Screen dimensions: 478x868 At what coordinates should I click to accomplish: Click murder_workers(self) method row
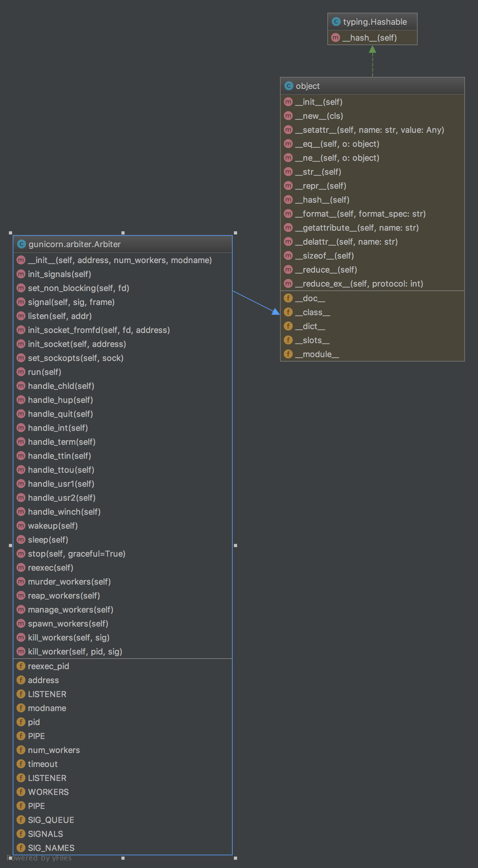[123, 582]
